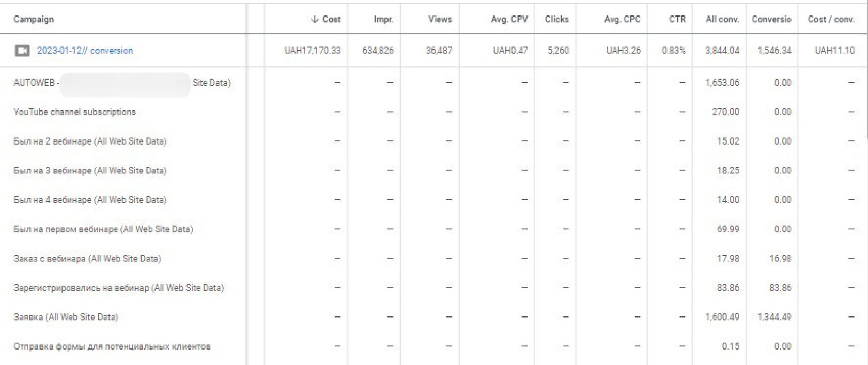Click the Conversions column header
The height and width of the screenshot is (365, 868).
pos(771,19)
